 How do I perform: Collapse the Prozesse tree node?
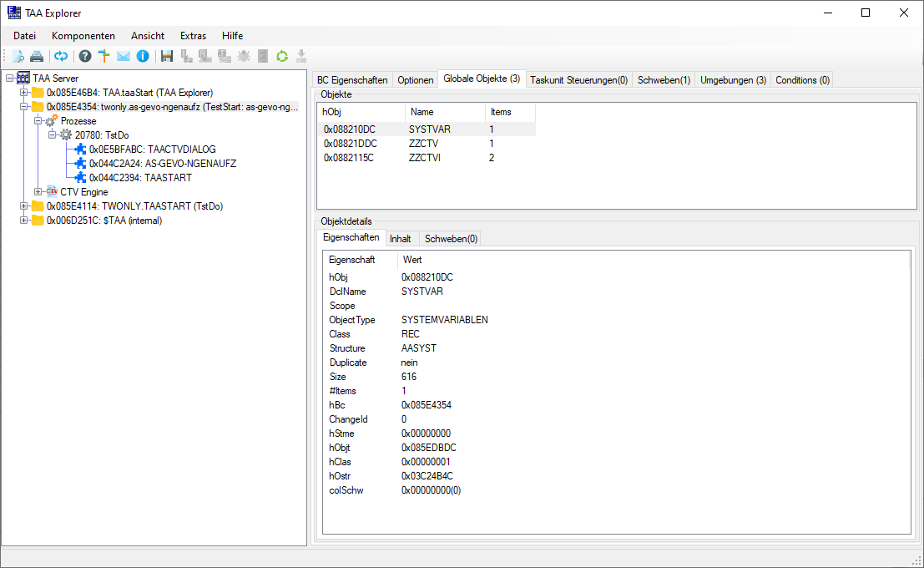[x=38, y=120]
